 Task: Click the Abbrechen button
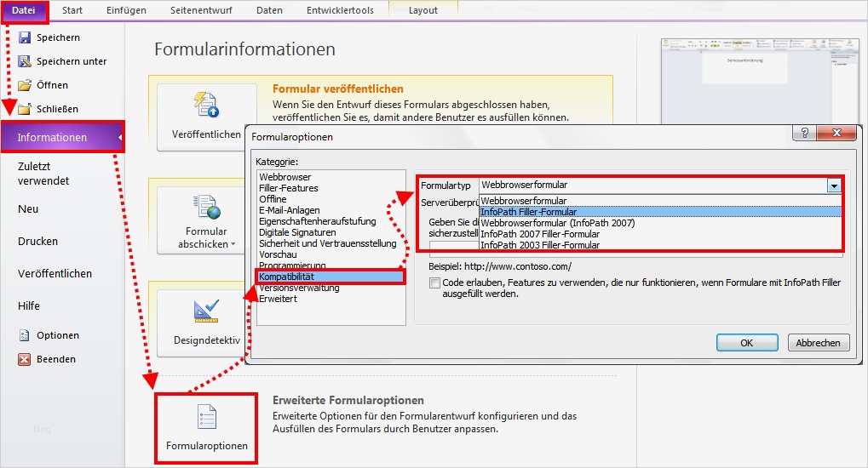[819, 343]
